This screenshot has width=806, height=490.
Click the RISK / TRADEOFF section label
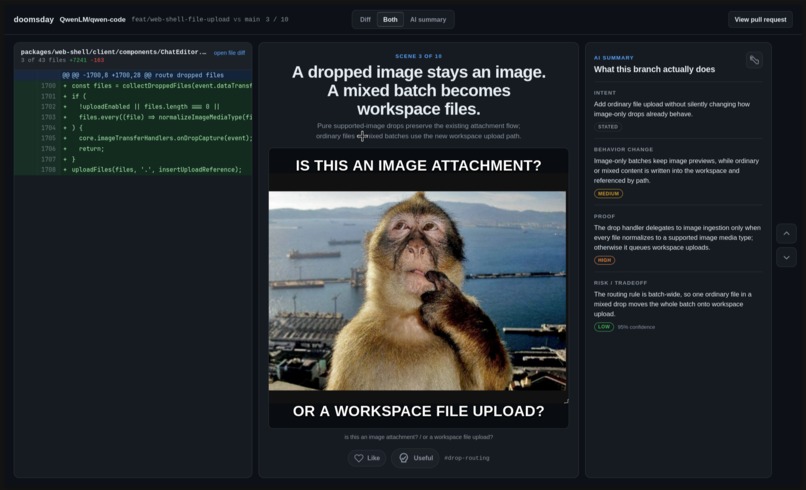tap(620, 283)
